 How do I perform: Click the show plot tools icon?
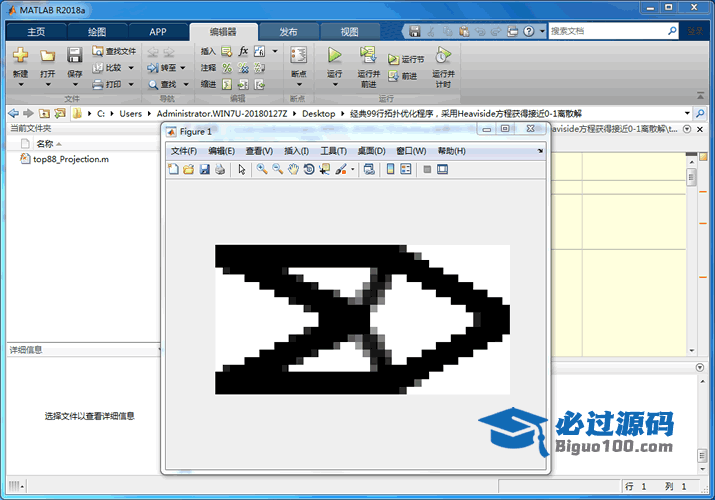pyautogui.click(x=442, y=170)
